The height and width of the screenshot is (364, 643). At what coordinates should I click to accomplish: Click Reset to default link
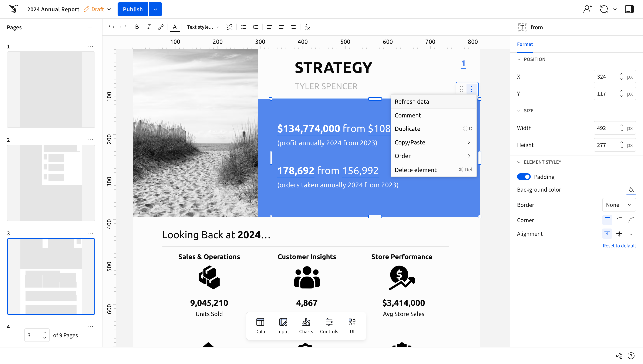coord(619,245)
